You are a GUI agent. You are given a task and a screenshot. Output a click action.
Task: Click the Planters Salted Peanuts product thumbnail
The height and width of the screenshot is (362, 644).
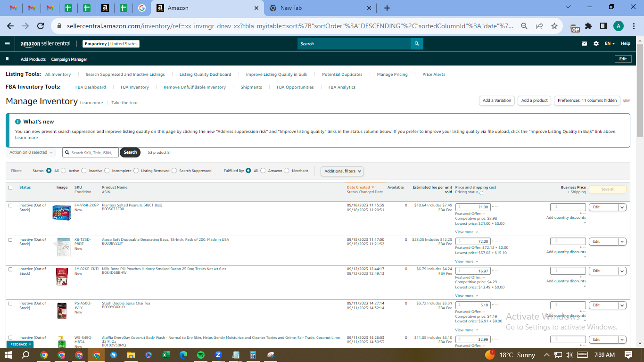tap(62, 213)
